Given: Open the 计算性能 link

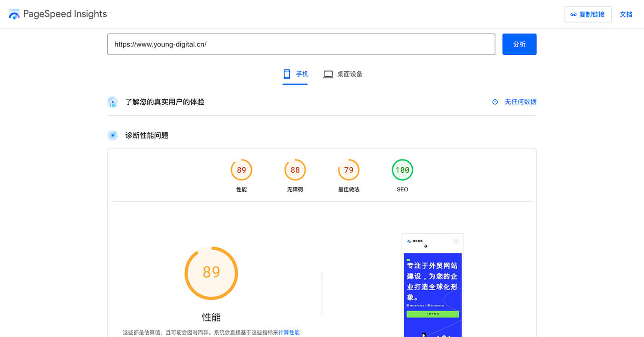Looking at the screenshot, I should (x=289, y=332).
